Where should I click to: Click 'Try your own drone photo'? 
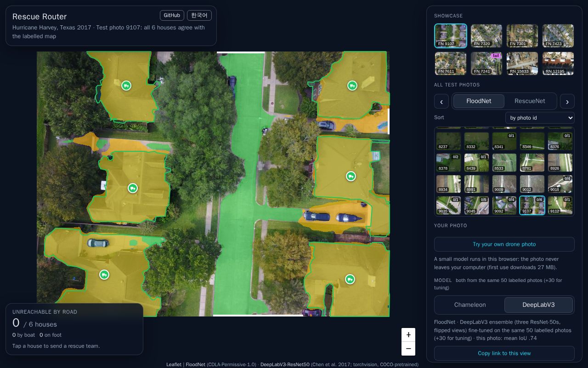point(504,244)
